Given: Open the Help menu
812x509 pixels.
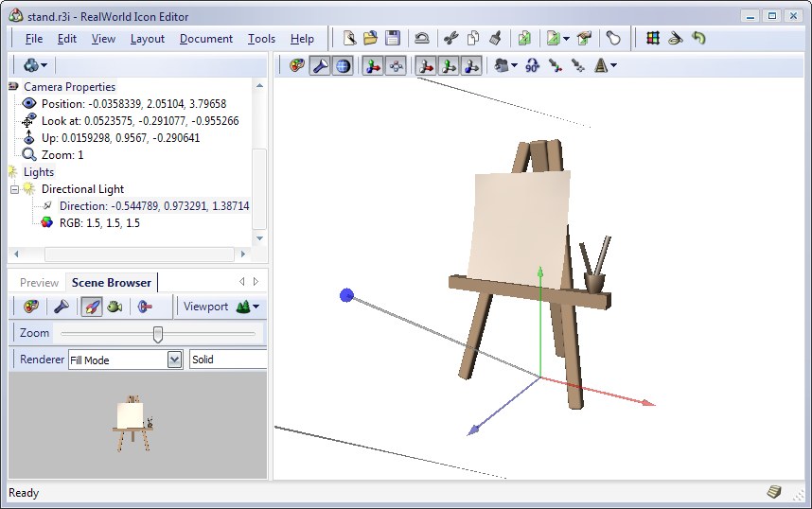Looking at the screenshot, I should 302,39.
